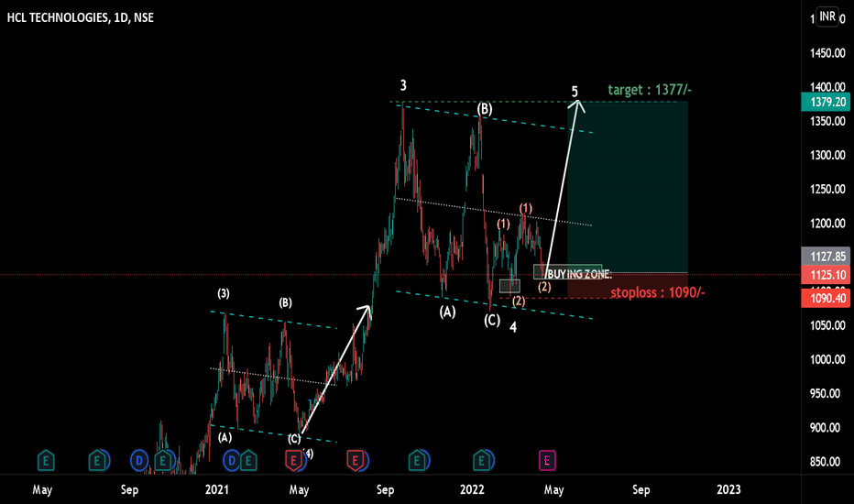Click the 2023 time axis label

click(728, 489)
